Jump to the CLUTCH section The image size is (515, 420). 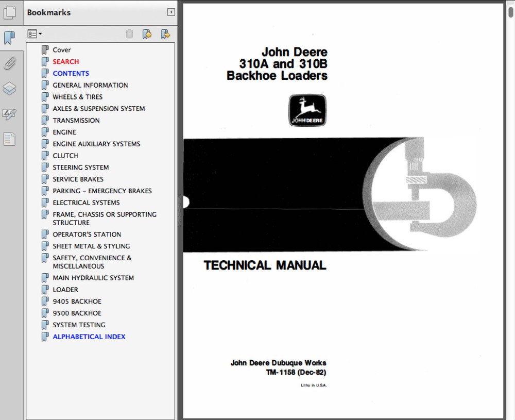click(x=66, y=156)
